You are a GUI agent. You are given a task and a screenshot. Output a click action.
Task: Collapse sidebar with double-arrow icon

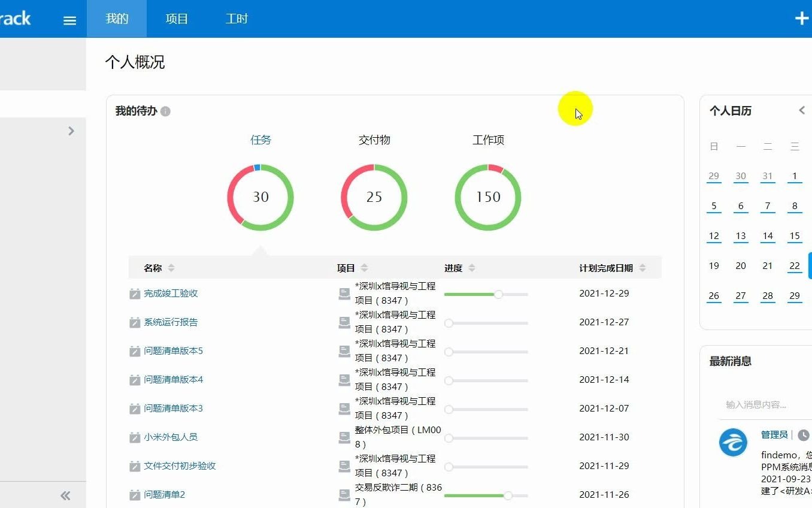click(65, 495)
